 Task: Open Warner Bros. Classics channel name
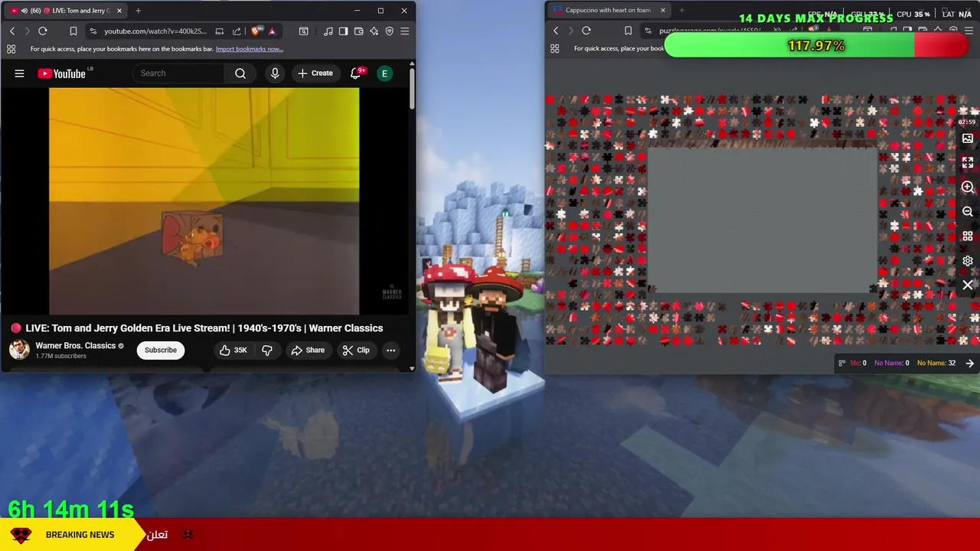pyautogui.click(x=75, y=346)
